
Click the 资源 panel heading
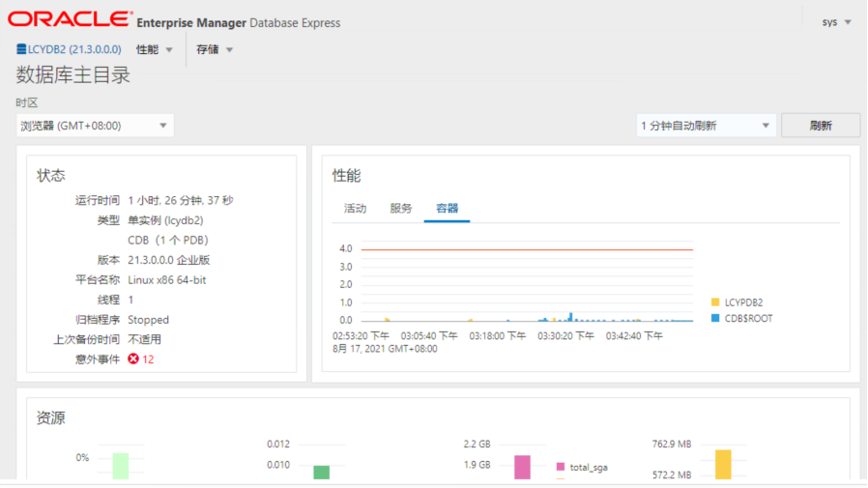(x=51, y=417)
